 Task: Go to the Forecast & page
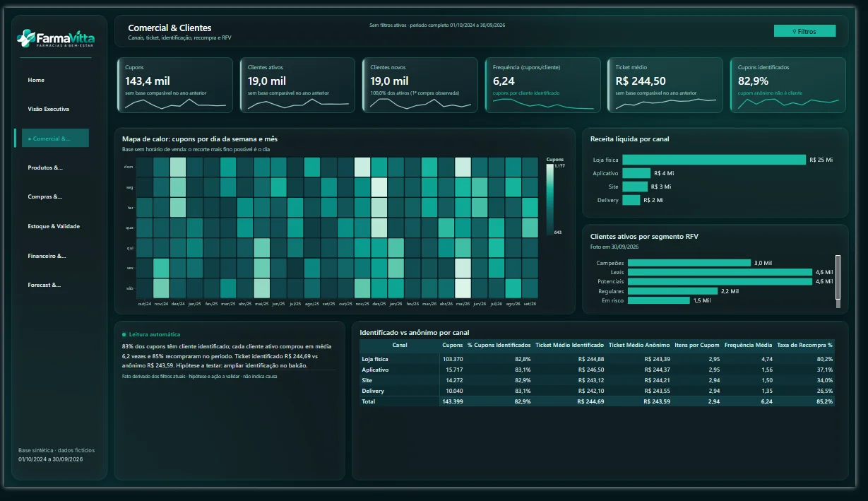pyautogui.click(x=44, y=285)
